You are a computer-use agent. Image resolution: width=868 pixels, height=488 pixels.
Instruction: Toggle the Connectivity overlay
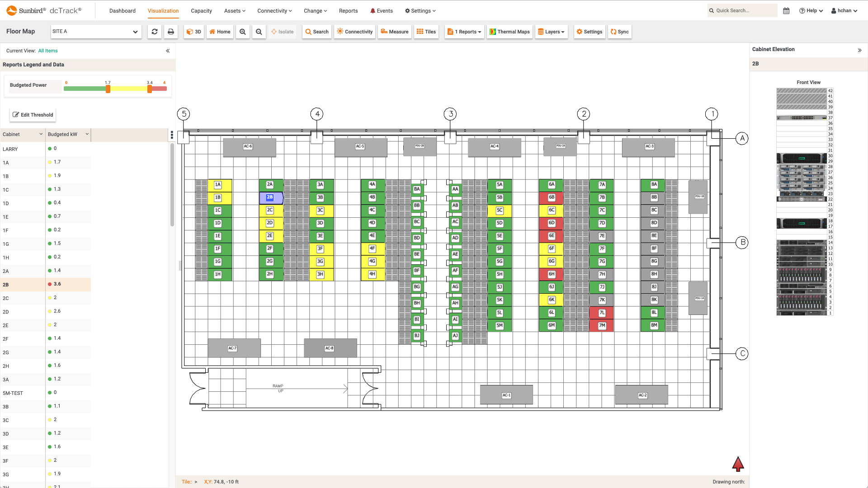tap(354, 32)
